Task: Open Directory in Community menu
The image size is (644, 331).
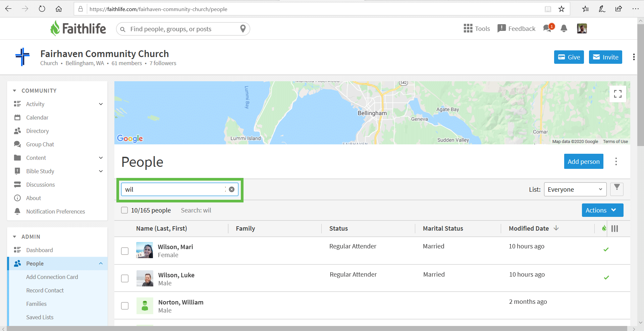Action: pyautogui.click(x=38, y=131)
